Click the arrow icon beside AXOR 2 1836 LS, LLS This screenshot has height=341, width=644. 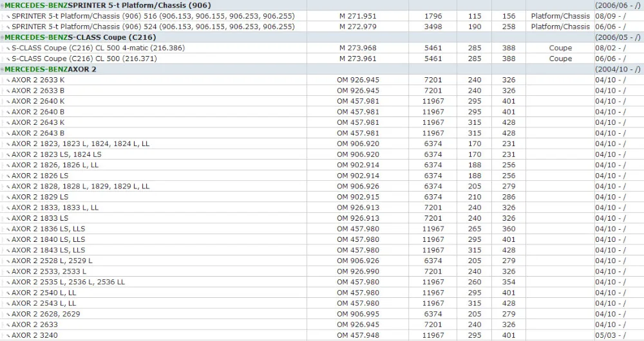(8, 230)
